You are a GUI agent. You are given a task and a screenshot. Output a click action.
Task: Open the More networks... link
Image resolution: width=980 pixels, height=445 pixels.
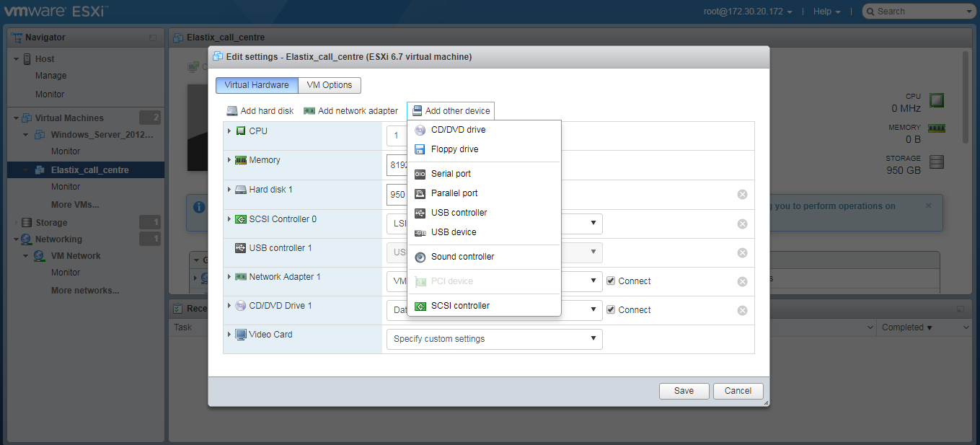(x=85, y=291)
